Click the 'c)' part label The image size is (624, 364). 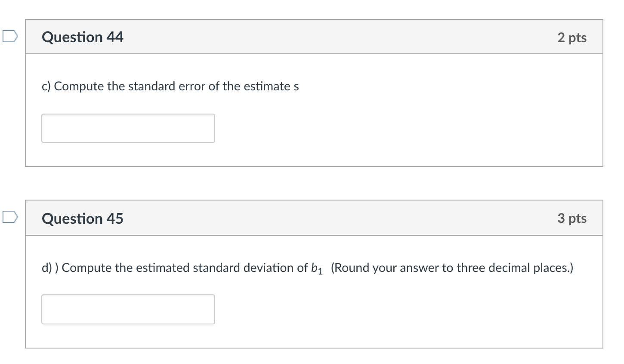coord(46,86)
